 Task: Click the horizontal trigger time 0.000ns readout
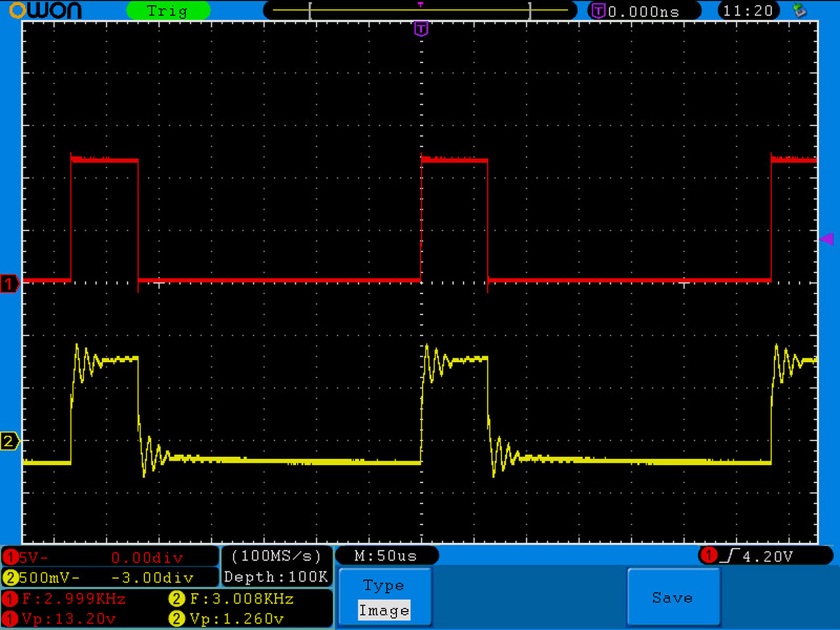coord(644,11)
